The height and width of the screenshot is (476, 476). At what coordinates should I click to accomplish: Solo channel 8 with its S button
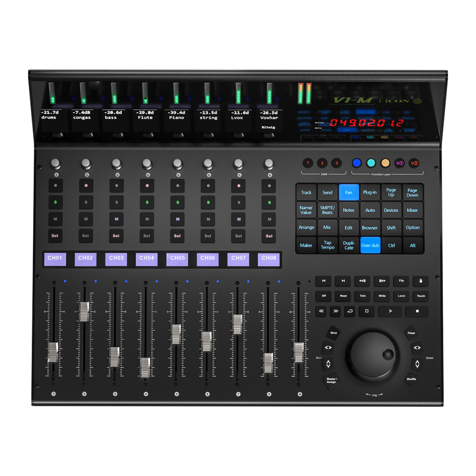[269, 202]
